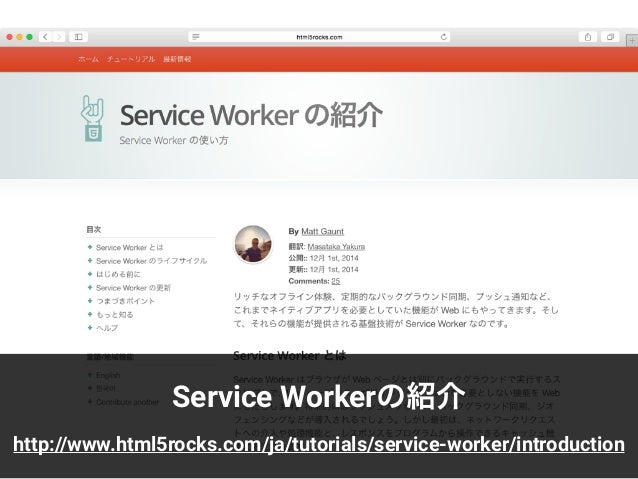Open the チュートリアル navigation item

pos(131,59)
